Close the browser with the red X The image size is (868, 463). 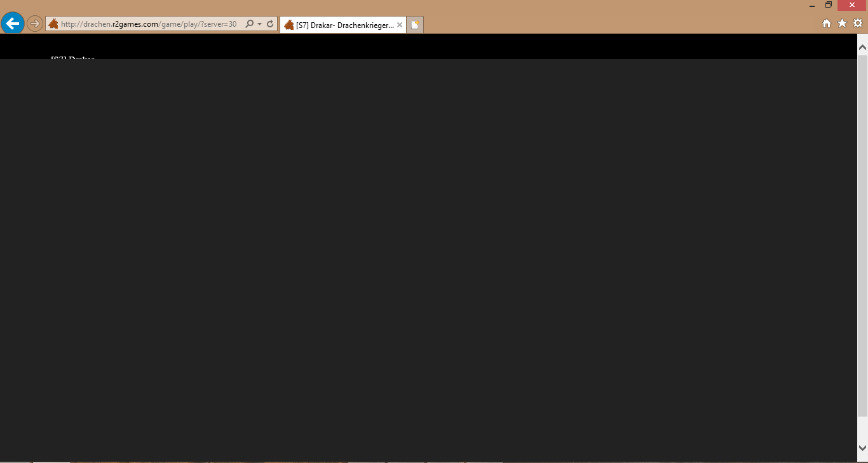pyautogui.click(x=852, y=5)
